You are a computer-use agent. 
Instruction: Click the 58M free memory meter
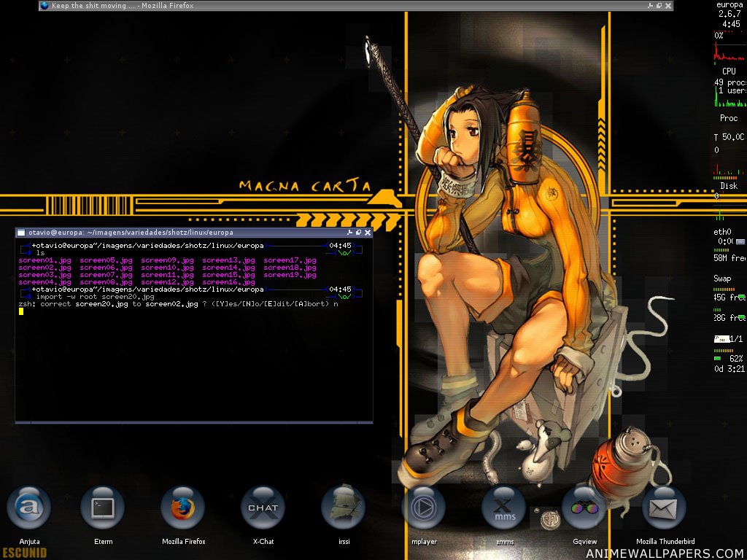pyautogui.click(x=729, y=257)
